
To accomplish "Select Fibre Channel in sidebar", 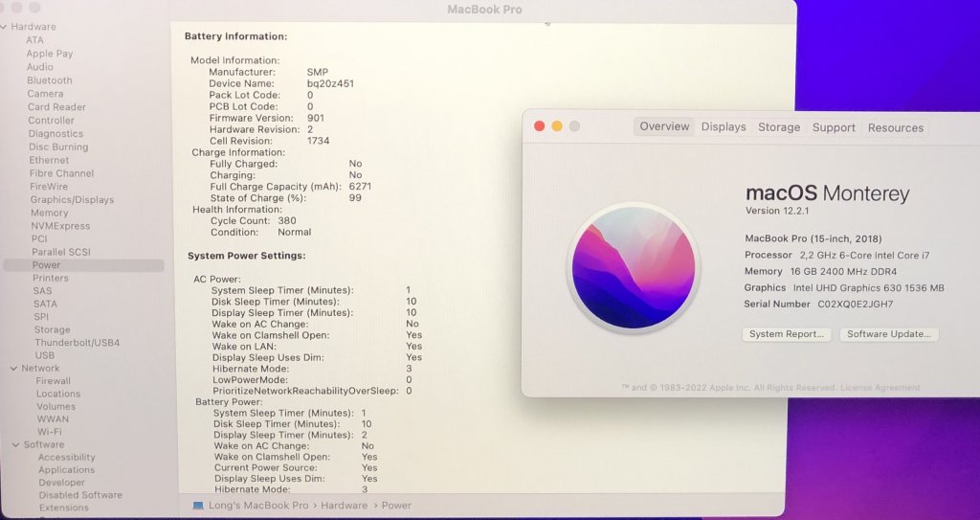I will 61,173.
